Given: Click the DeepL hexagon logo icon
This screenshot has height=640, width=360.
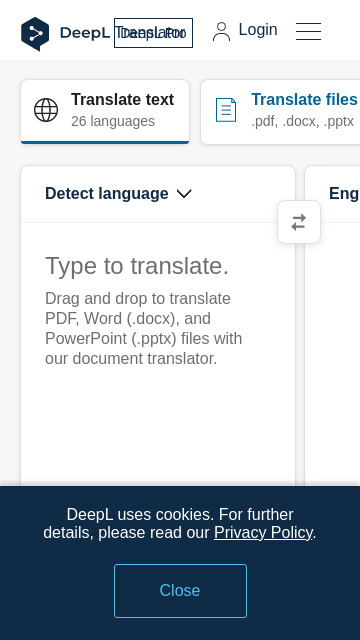Looking at the screenshot, I should coord(35,34).
